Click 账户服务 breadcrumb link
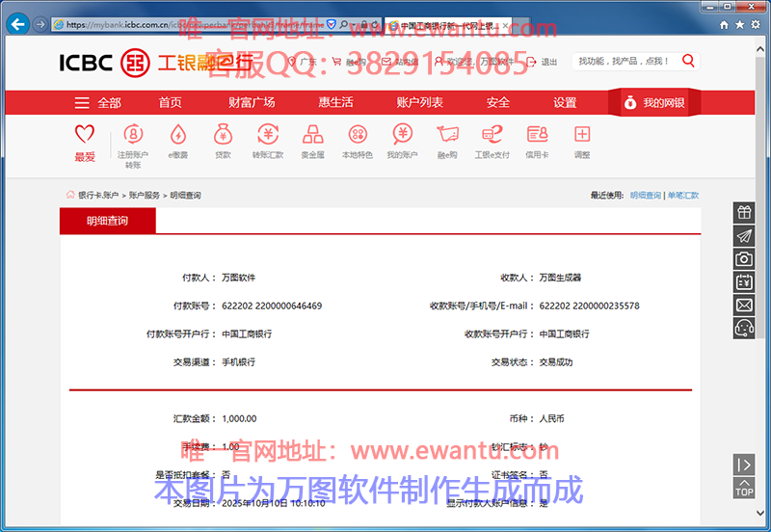This screenshot has width=771, height=532. point(144,196)
